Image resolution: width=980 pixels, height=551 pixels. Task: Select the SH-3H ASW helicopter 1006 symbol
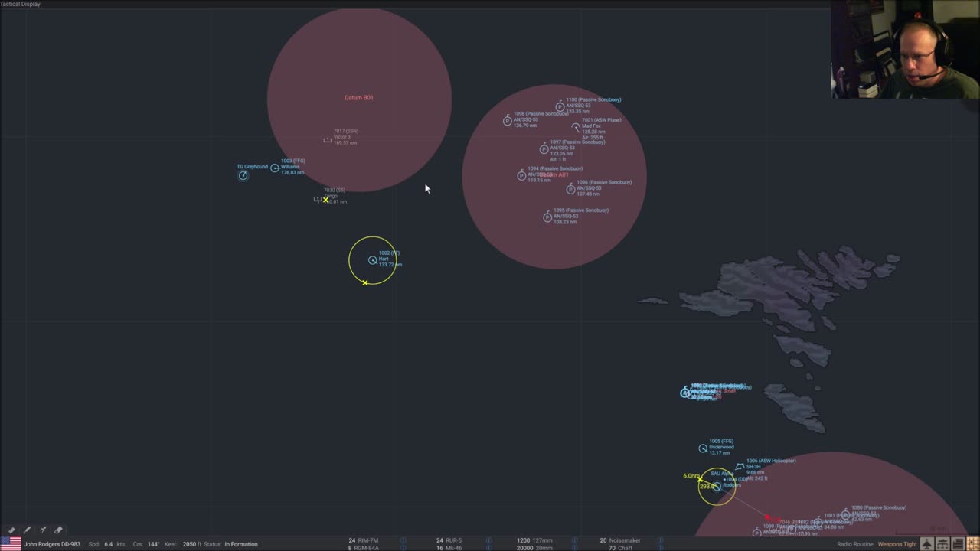[x=740, y=466]
